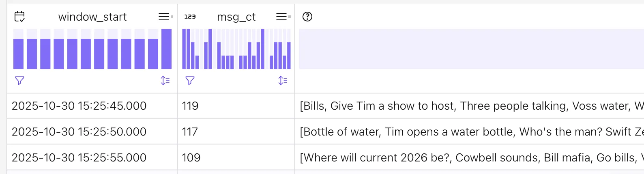Filter the msg_ct column
644x174 pixels.
(x=190, y=81)
